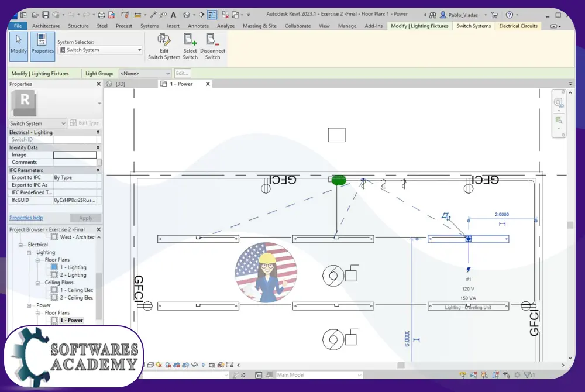Image resolution: width=585 pixels, height=392 pixels.
Task: Open a project with the Open folder icon
Action: tap(36, 15)
